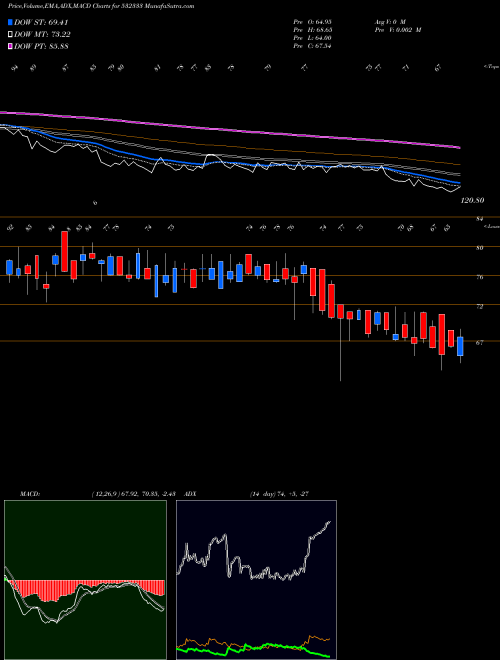Image resolution: width=500 pixels, height=660 pixels.
Task: Click the magenta DOW PT legend swatch
Action: coord(10,46)
